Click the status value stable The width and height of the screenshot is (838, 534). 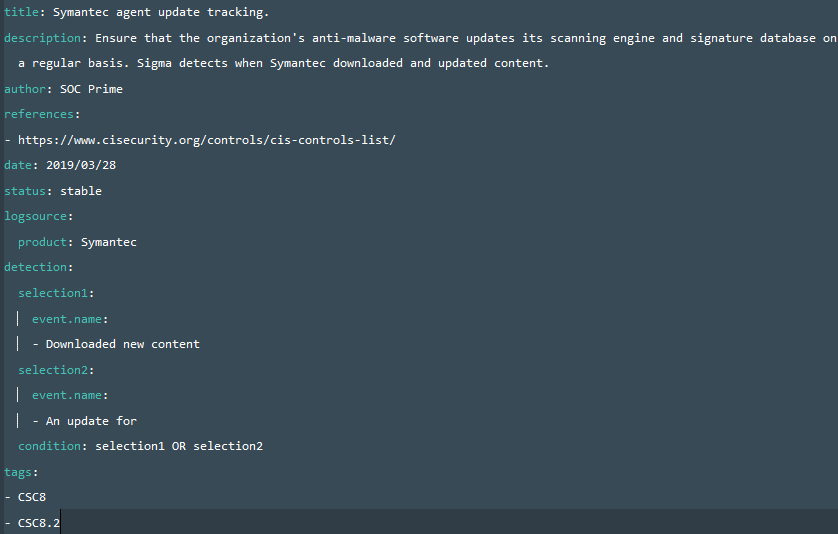81,191
